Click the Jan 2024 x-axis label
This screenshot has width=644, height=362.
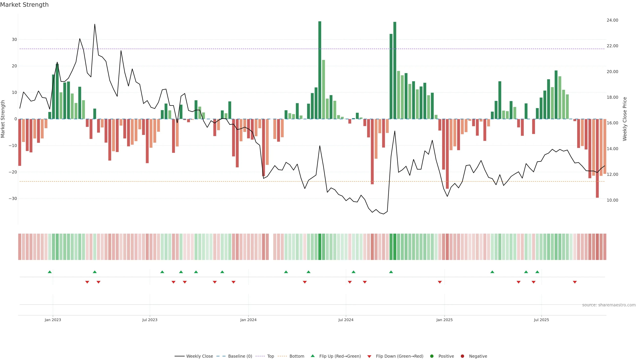point(248,320)
